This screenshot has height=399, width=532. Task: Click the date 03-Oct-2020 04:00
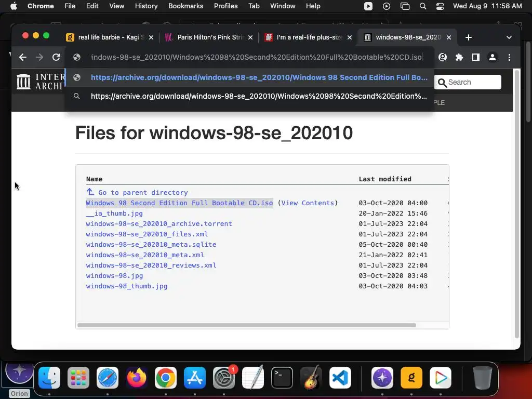393,203
